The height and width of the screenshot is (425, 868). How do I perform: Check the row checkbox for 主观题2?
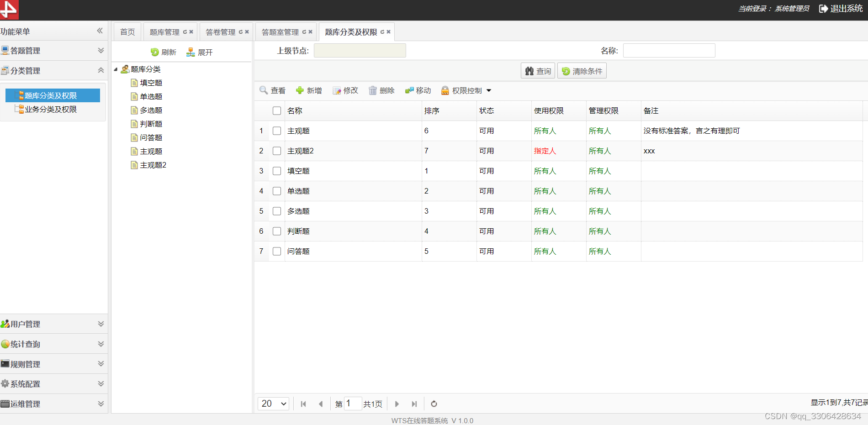[277, 151]
